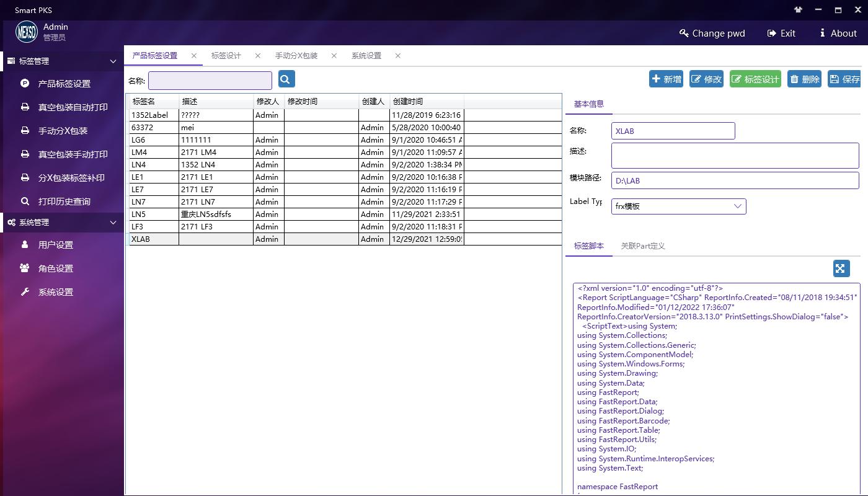This screenshot has height=496, width=868.
Task: Click the 保存 save button
Action: [844, 79]
